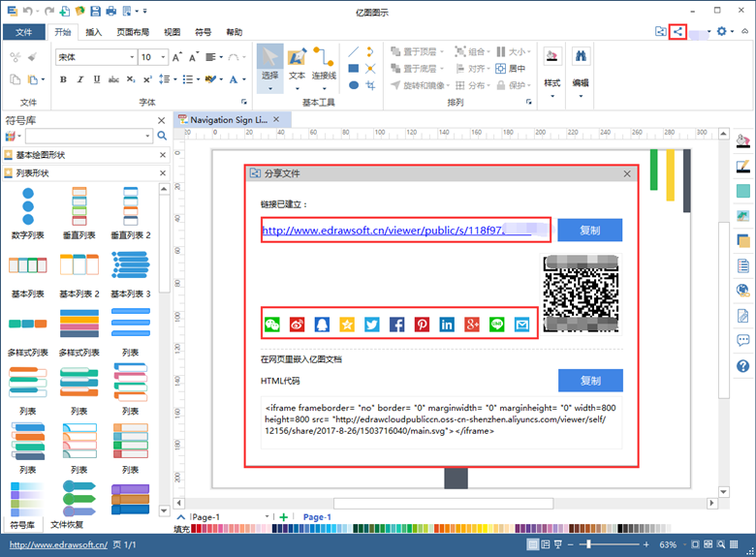Open the 编辑 find binoculars tool

click(x=581, y=73)
